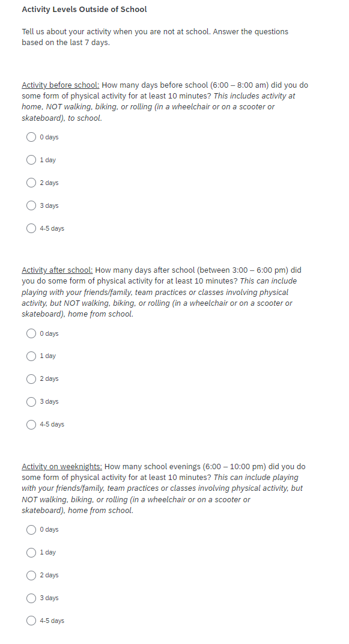Select 2 days for activity before school
349x644 pixels.
tap(31, 183)
